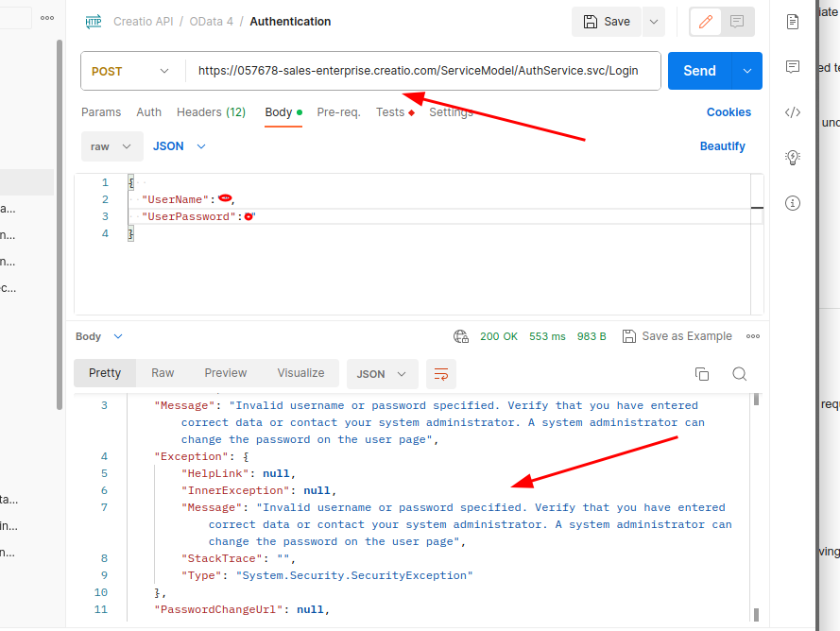Click the Save button

(x=607, y=22)
